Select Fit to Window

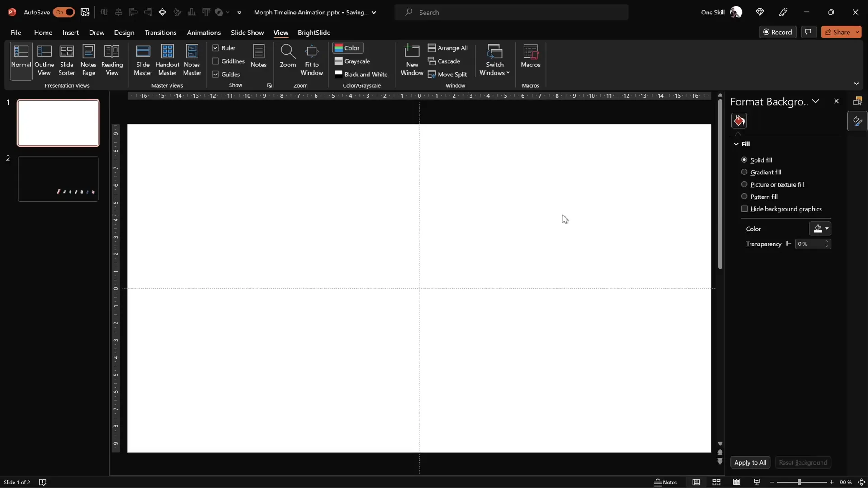click(x=312, y=59)
